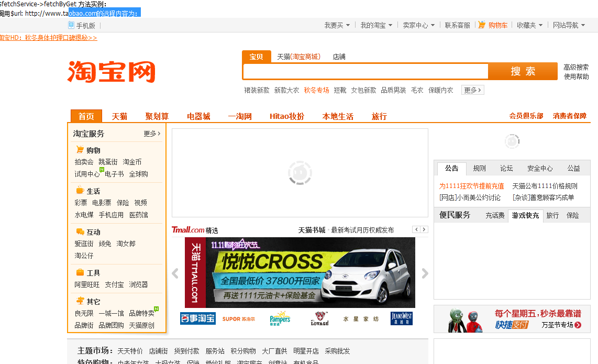Expand the 网站导航 dropdown

(569, 25)
